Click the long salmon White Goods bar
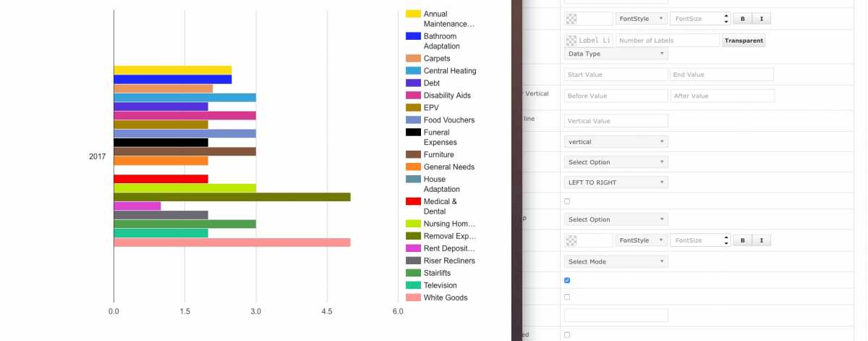 click(232, 242)
